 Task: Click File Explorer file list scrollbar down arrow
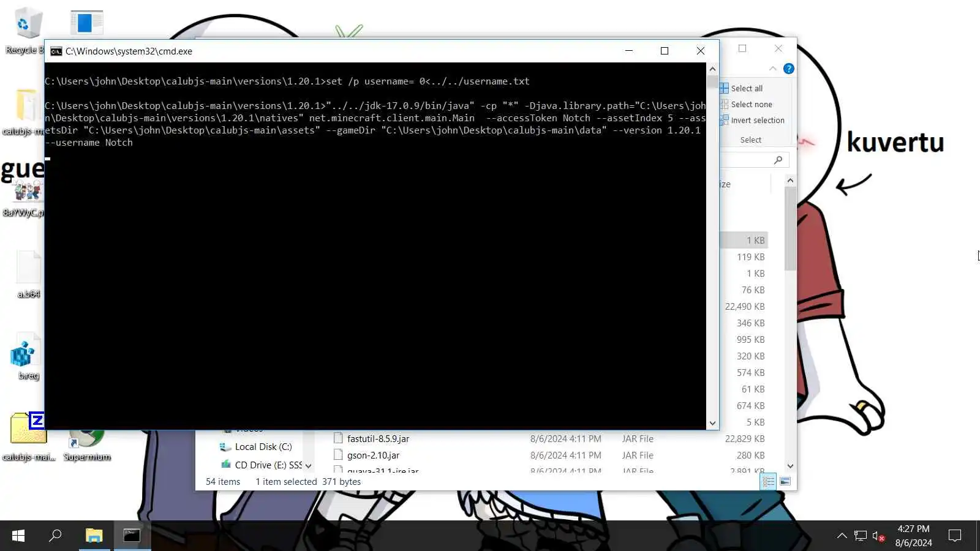[790, 466]
